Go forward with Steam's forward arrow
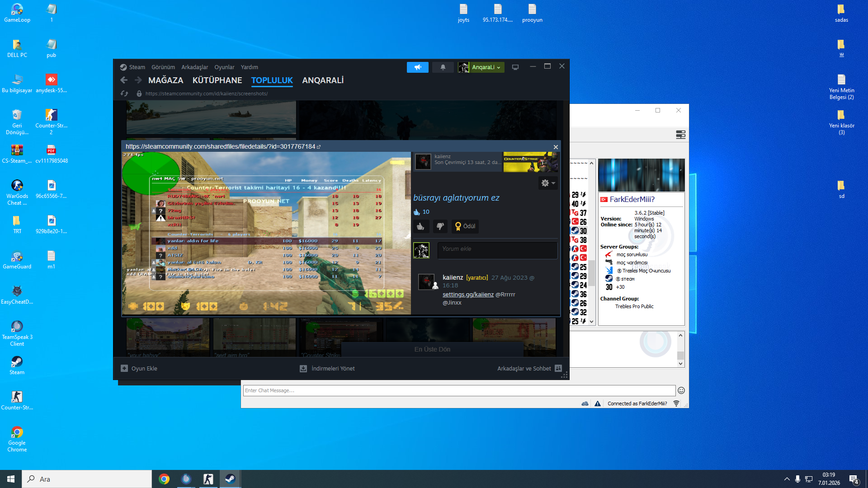The height and width of the screenshot is (488, 868). 138,80
